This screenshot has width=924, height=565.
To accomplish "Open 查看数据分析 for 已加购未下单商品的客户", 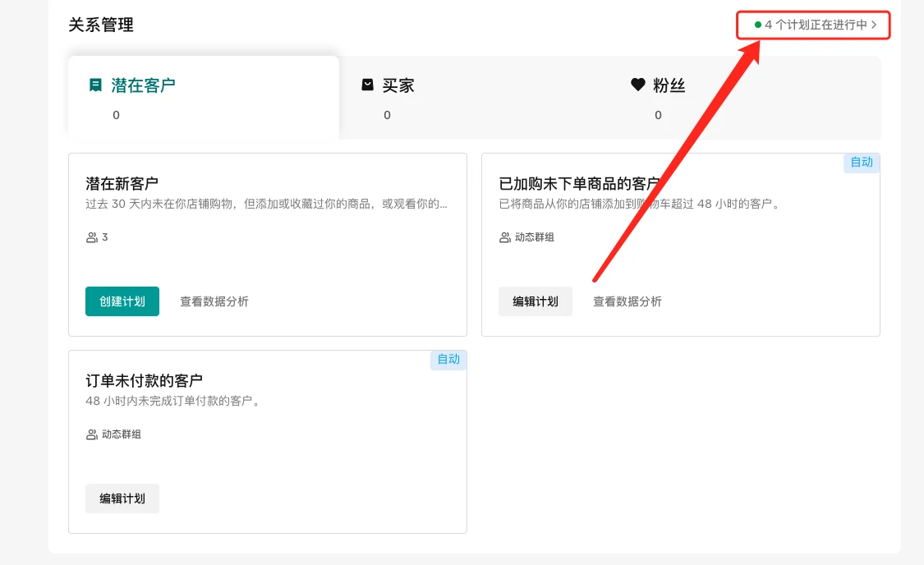I will point(627,301).
